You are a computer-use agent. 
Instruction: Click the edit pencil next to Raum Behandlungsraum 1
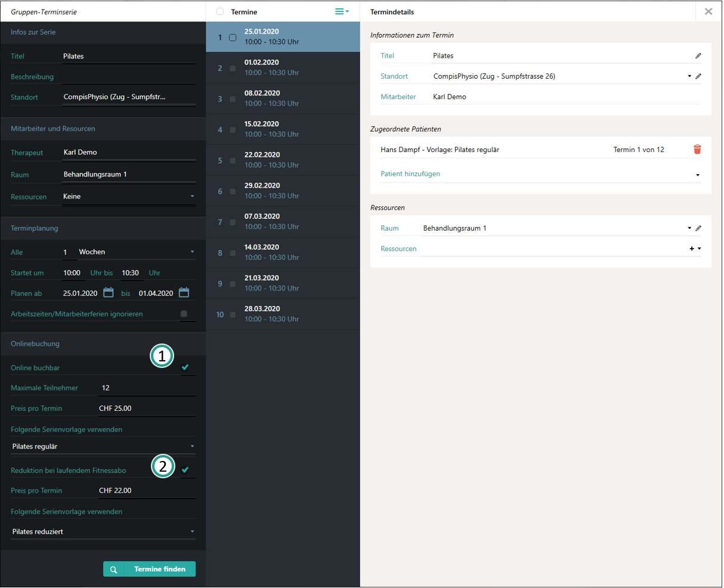[x=698, y=228]
